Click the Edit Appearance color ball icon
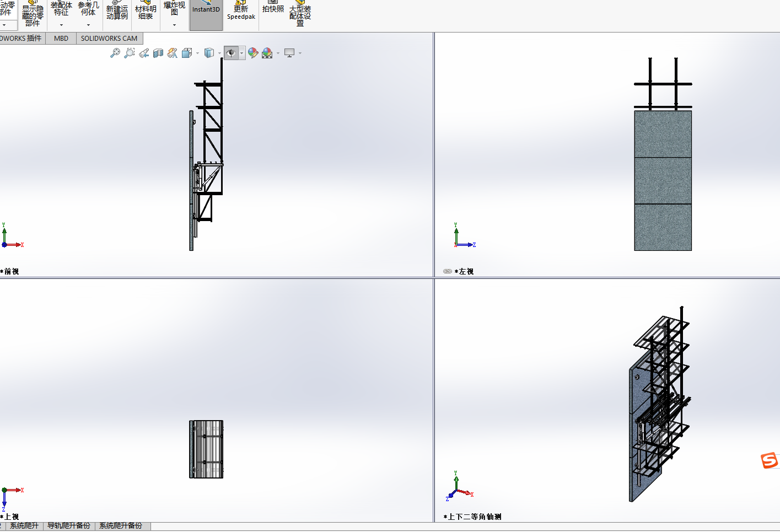Image resolution: width=780 pixels, height=532 pixels. tap(253, 53)
